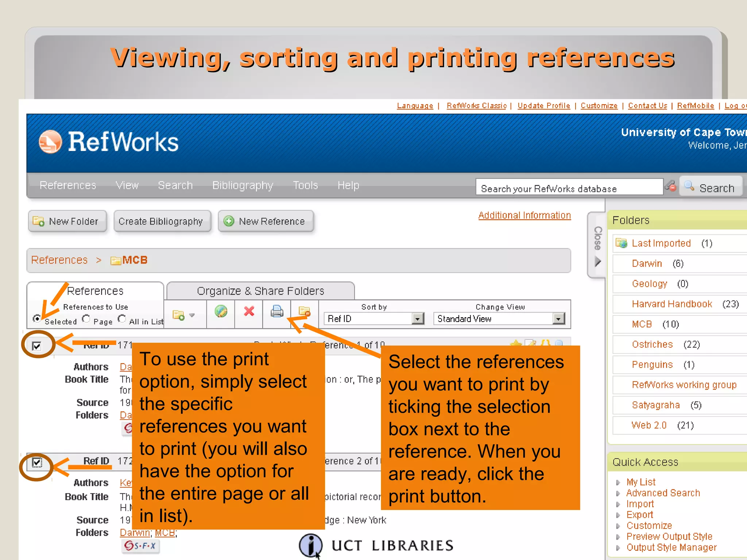The width and height of the screenshot is (747, 560).
Task: Open the Change View dropdown
Action: pos(499,319)
